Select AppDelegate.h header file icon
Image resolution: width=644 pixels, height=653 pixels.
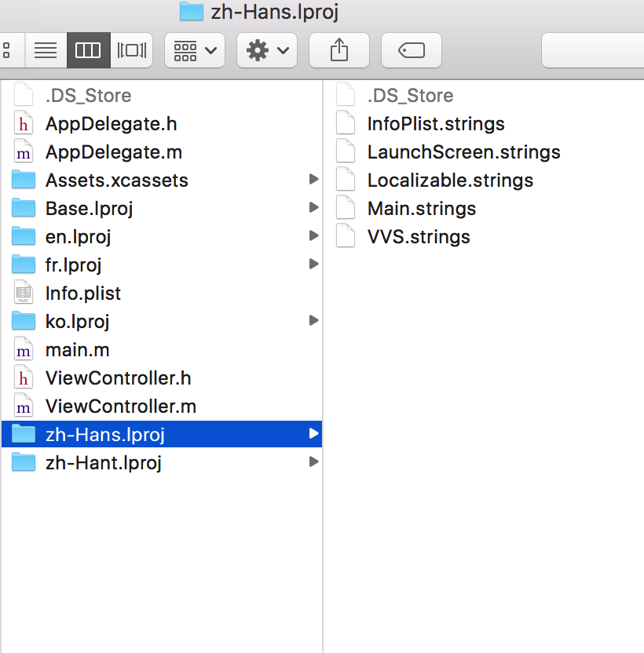click(24, 124)
